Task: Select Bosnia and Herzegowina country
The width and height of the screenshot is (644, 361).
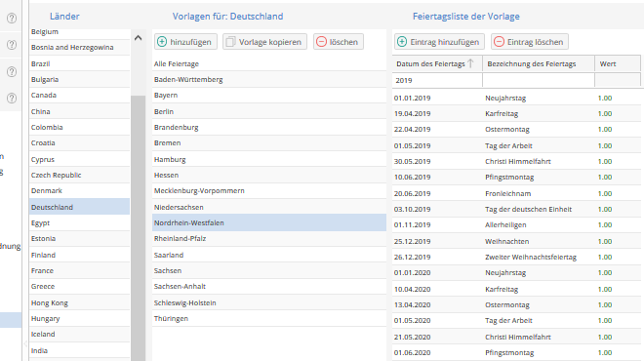Action: pos(80,47)
